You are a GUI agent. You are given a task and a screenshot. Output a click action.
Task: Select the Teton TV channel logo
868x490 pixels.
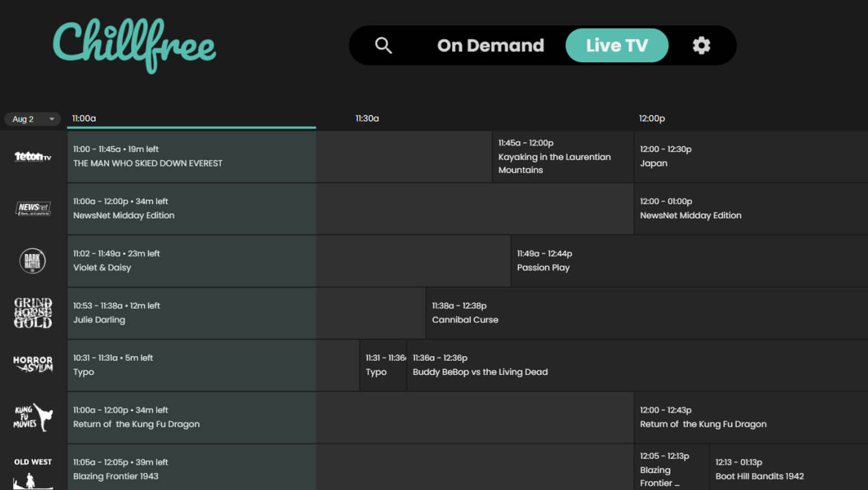32,157
